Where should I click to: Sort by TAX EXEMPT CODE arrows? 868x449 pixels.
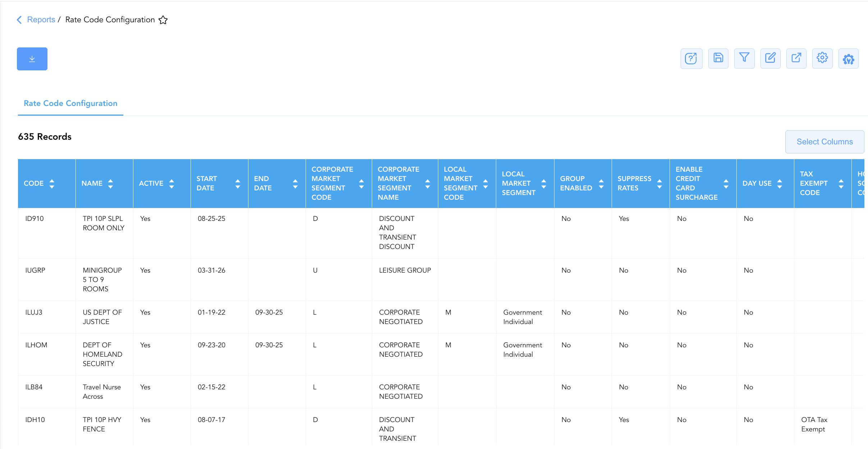(841, 184)
